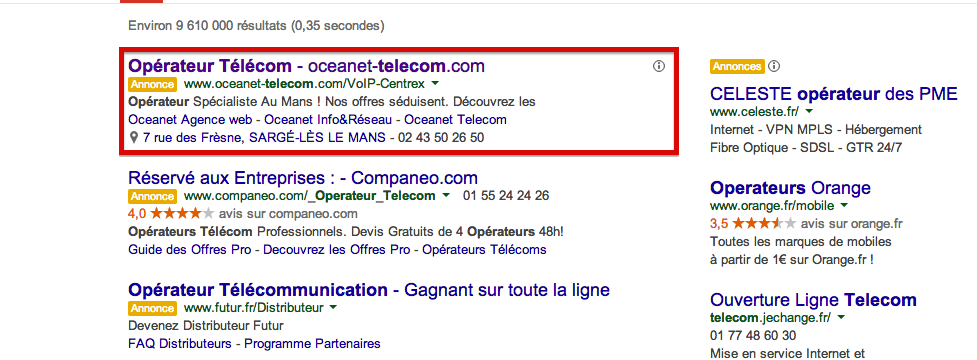
Task: Click map pin icon before the Sargé address
Action: click(134, 137)
